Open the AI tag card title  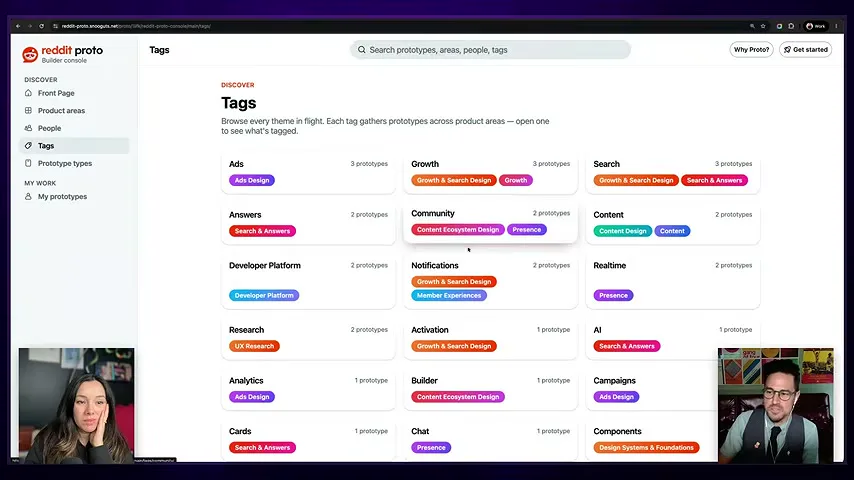pyautogui.click(x=597, y=330)
